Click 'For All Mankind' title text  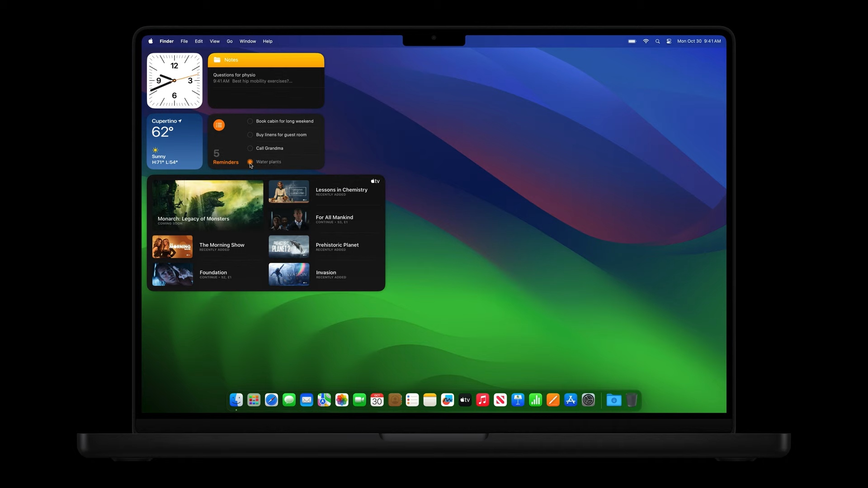click(x=335, y=217)
